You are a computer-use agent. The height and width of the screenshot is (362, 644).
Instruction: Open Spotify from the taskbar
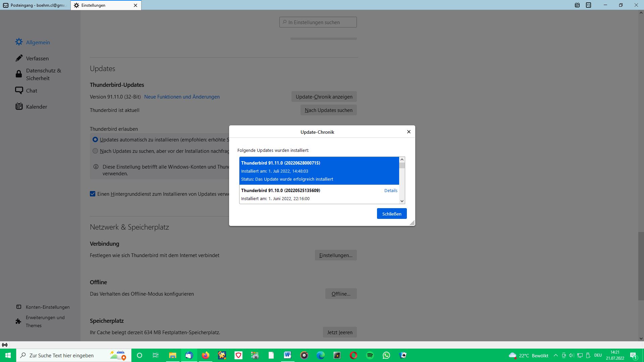(x=370, y=355)
